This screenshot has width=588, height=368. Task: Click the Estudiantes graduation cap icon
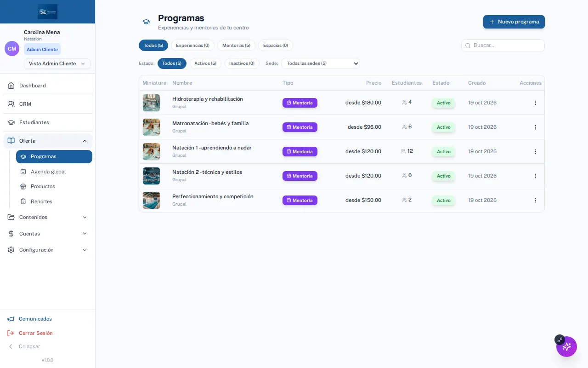[11, 122]
